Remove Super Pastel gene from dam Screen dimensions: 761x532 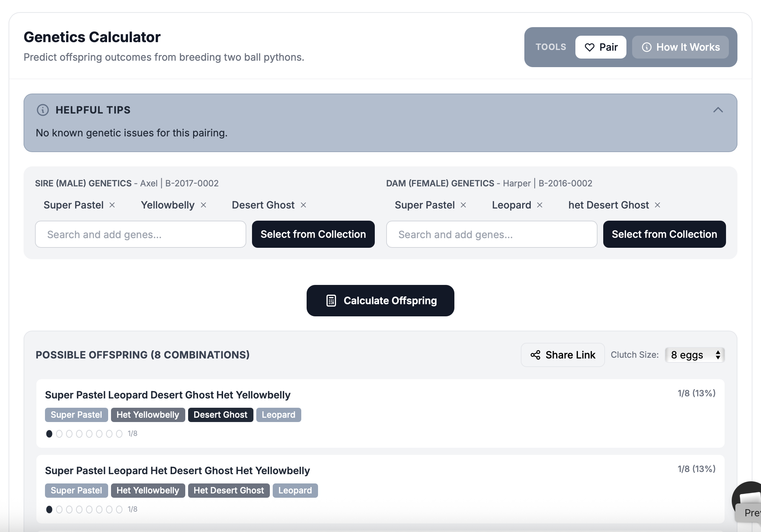(463, 205)
